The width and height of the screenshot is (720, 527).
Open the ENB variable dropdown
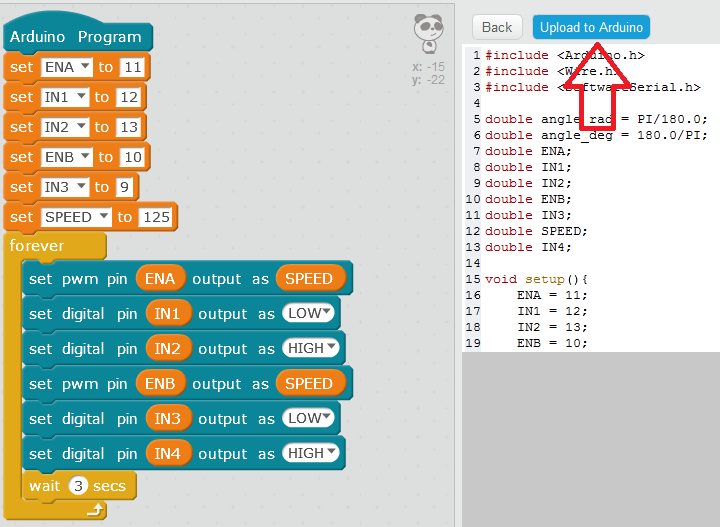[x=67, y=157]
